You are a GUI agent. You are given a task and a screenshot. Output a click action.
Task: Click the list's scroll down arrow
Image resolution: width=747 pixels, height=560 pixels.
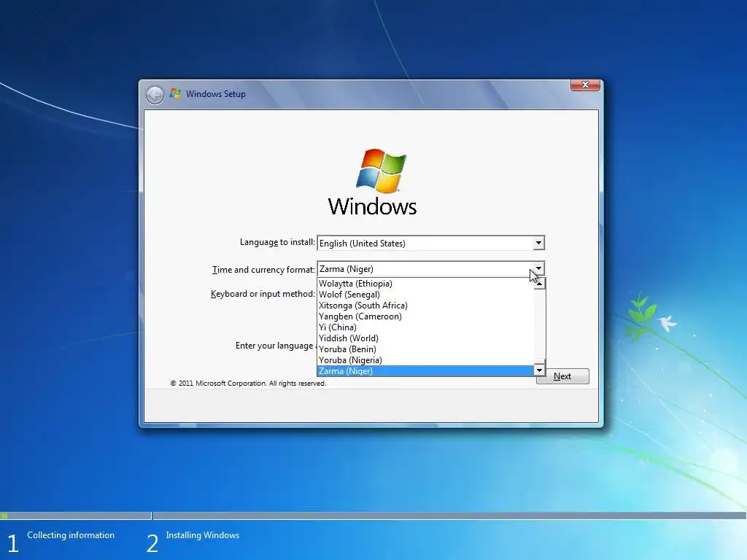click(539, 370)
